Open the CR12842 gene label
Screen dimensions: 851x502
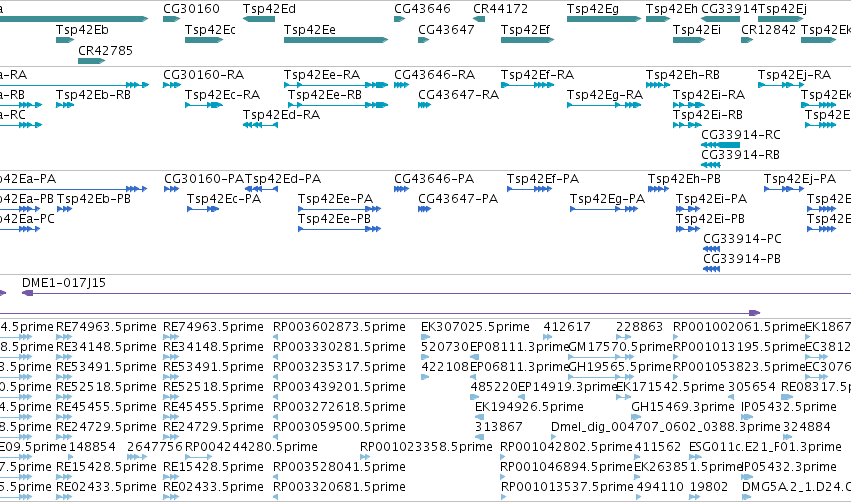[x=769, y=30]
